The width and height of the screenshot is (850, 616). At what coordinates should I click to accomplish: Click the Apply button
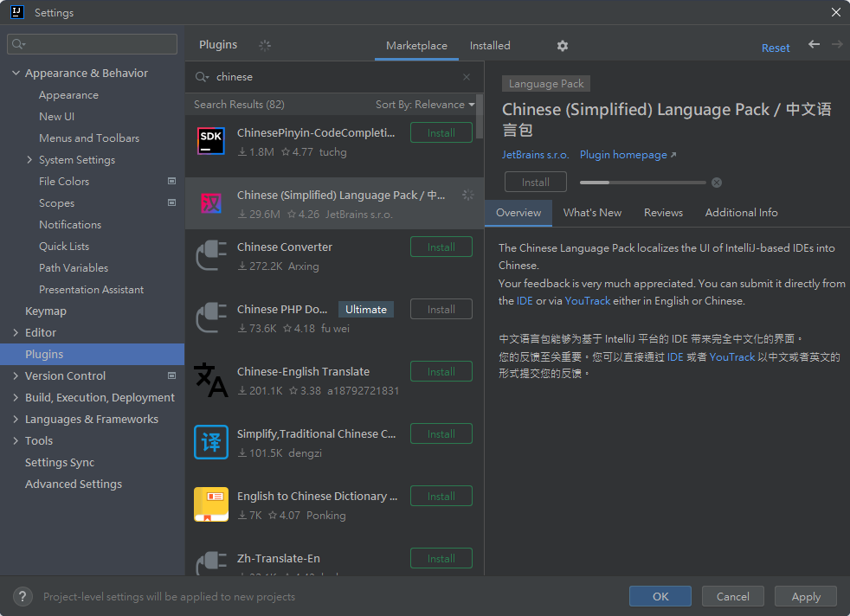[x=806, y=596]
